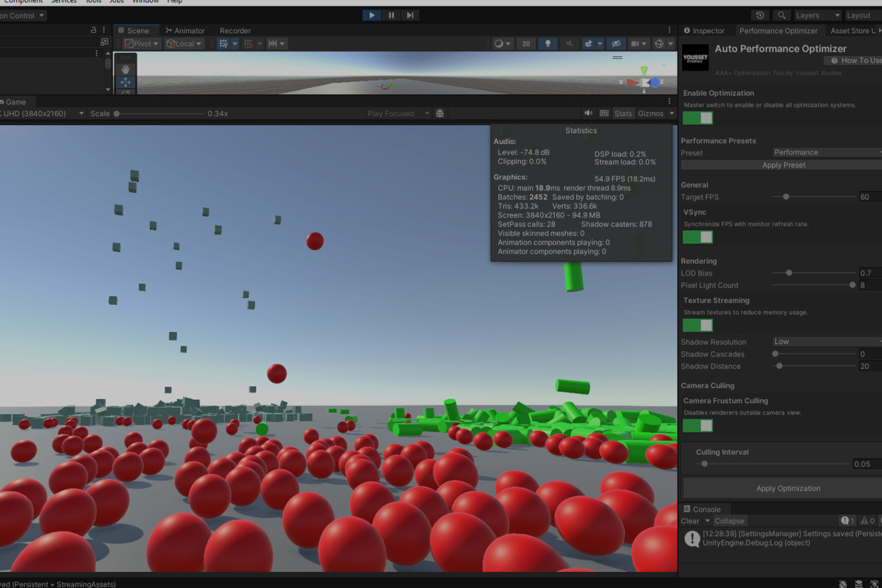Toggle the VSync switch
This screenshot has width=882, height=588.
tap(698, 237)
